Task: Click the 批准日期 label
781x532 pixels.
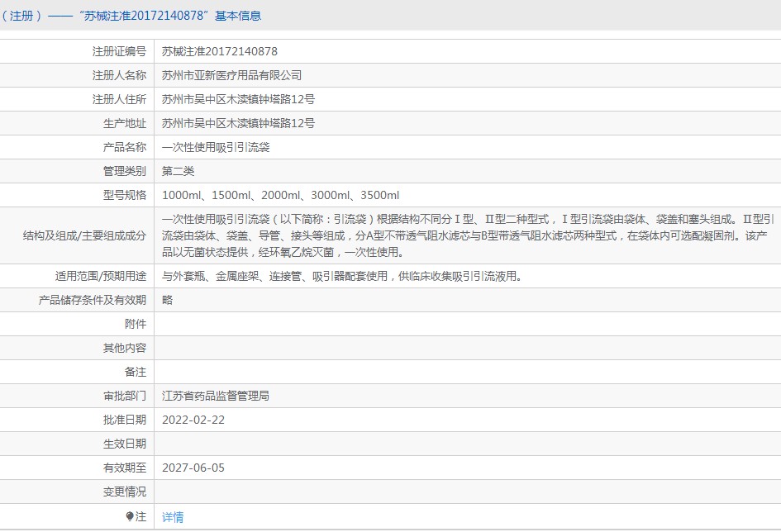Action: point(125,420)
